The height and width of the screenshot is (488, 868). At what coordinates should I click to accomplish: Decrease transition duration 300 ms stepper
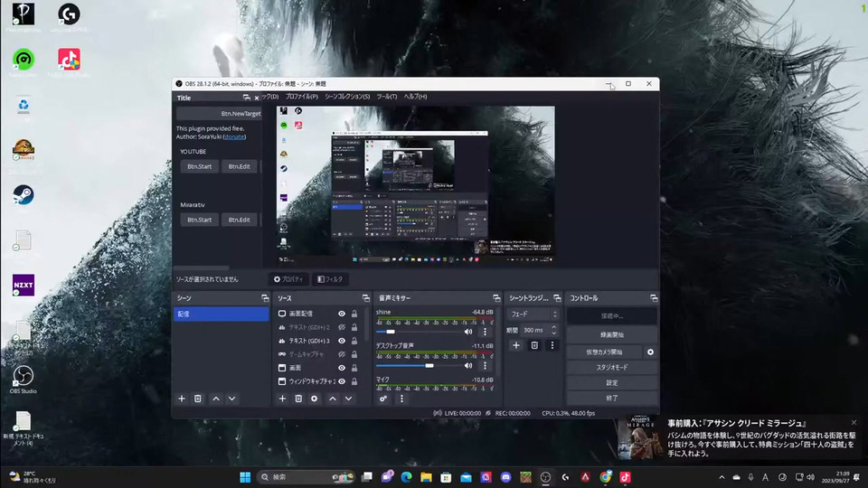tap(553, 333)
